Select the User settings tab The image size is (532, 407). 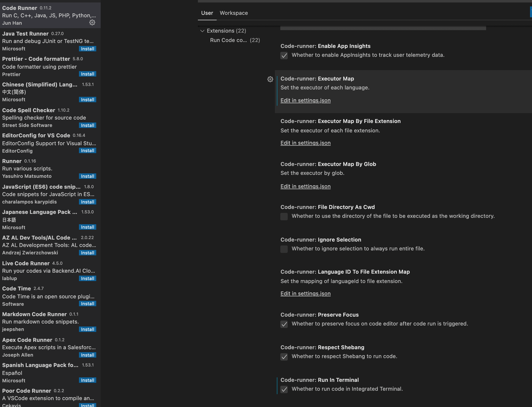tap(207, 13)
